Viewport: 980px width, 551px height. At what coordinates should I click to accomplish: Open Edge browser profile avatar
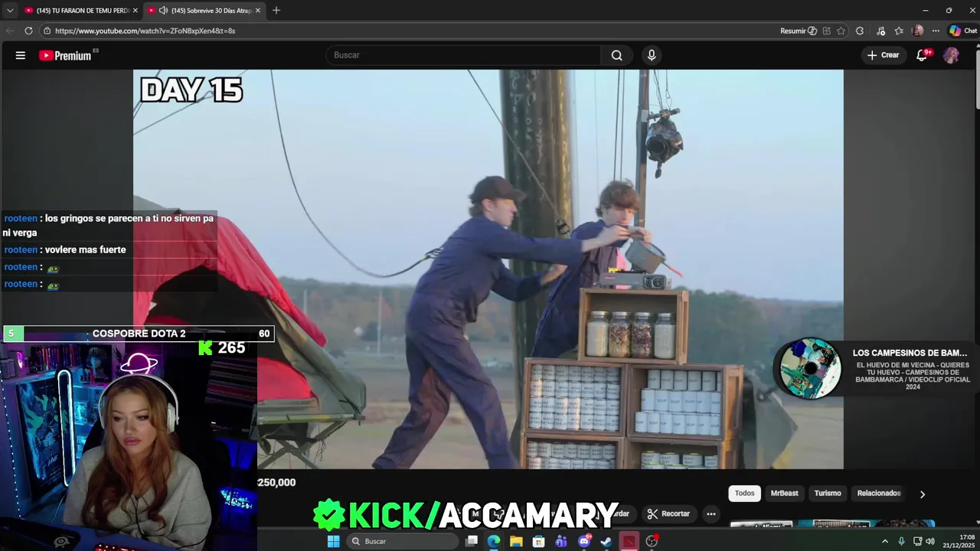(x=918, y=31)
